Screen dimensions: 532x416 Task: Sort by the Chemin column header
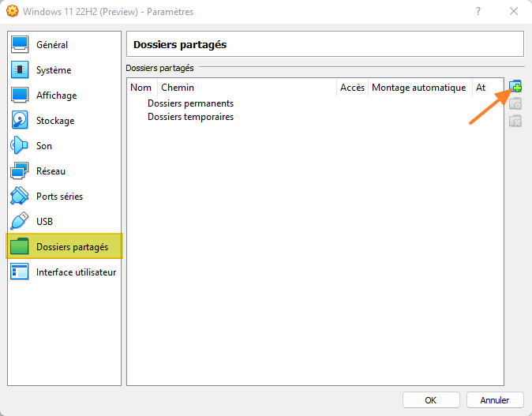(178, 88)
